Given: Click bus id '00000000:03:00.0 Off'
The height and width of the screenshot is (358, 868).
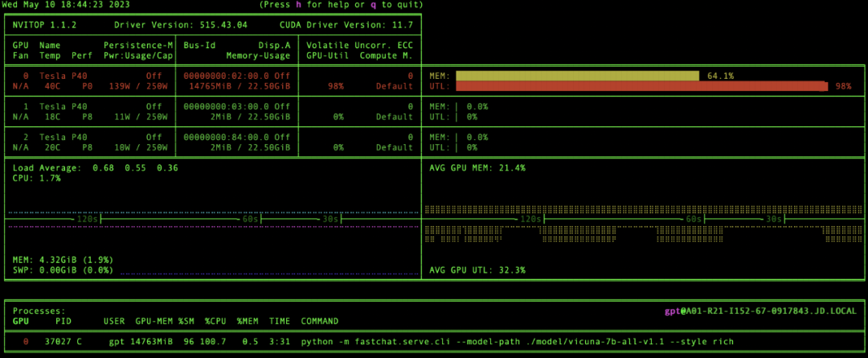Looking at the screenshot, I should point(237,106).
